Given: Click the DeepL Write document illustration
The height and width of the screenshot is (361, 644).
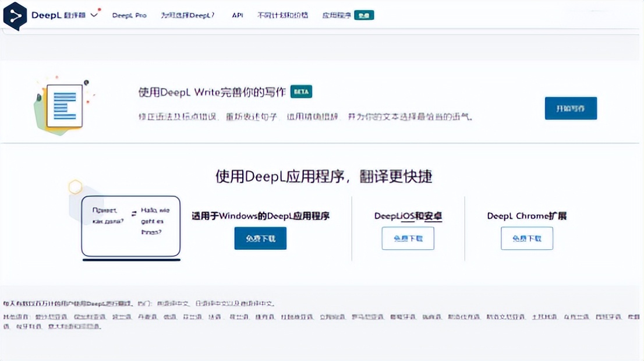Looking at the screenshot, I should [x=63, y=105].
